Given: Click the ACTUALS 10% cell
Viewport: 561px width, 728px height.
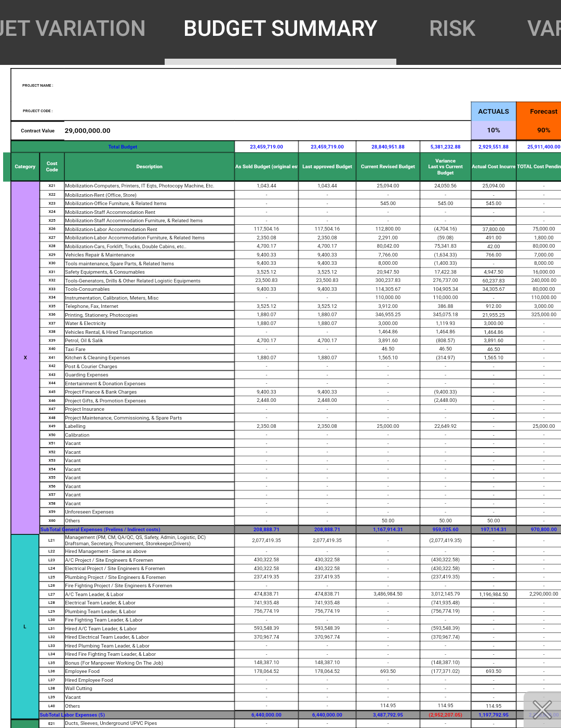Looking at the screenshot, I should (493, 130).
